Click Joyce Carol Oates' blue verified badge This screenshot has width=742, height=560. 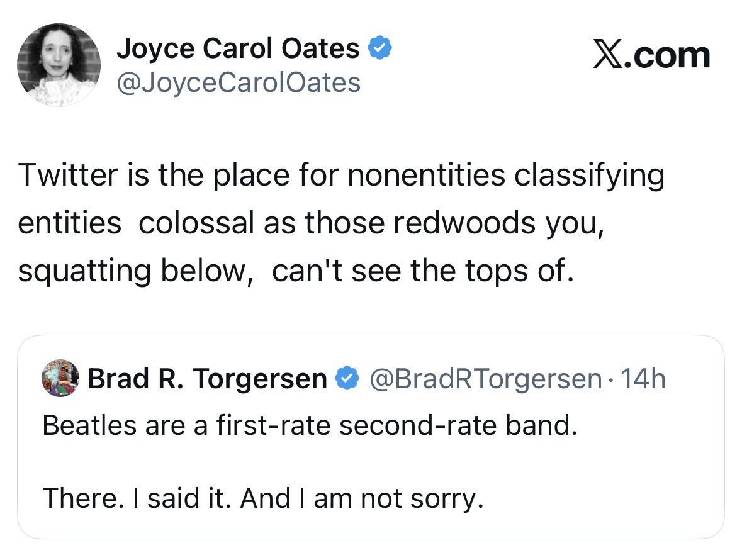[379, 49]
